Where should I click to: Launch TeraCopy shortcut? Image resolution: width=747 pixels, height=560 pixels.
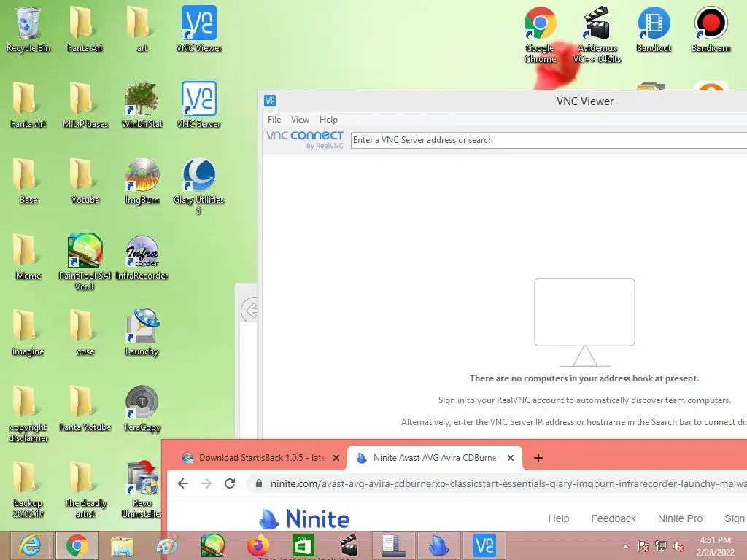point(142,408)
